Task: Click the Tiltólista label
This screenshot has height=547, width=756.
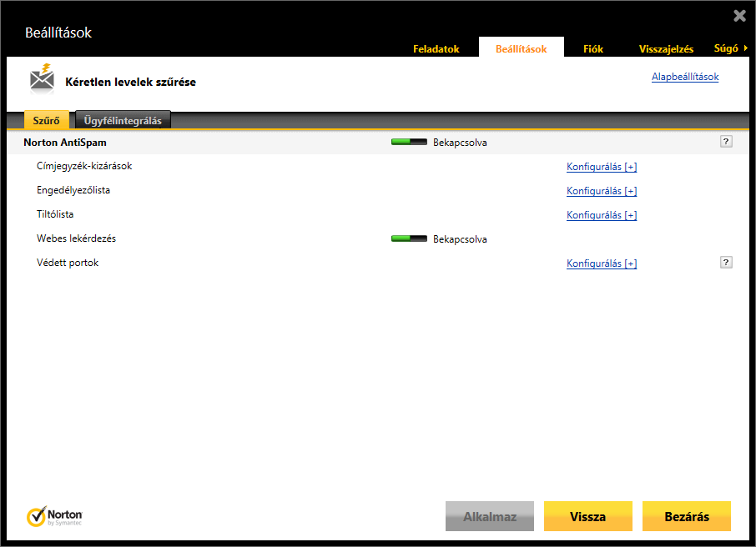Action: click(55, 214)
